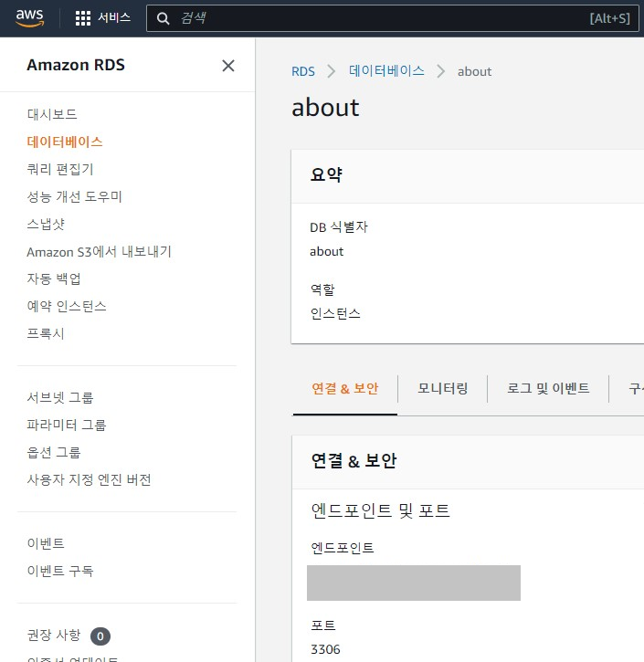Image resolution: width=644 pixels, height=662 pixels.
Task: Select 데이터베이스 in sidebar
Action: (65, 142)
